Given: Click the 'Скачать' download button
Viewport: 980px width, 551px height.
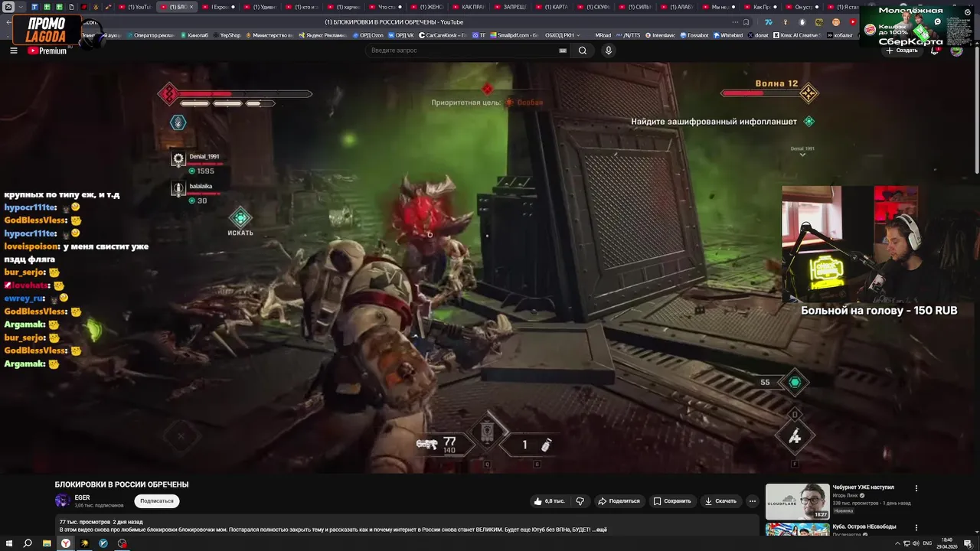Looking at the screenshot, I should (720, 501).
